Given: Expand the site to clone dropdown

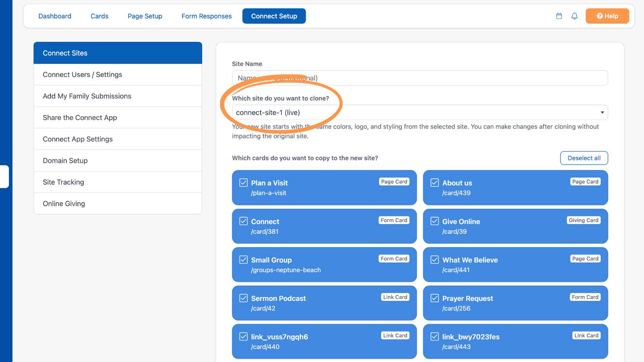Looking at the screenshot, I should (x=420, y=113).
